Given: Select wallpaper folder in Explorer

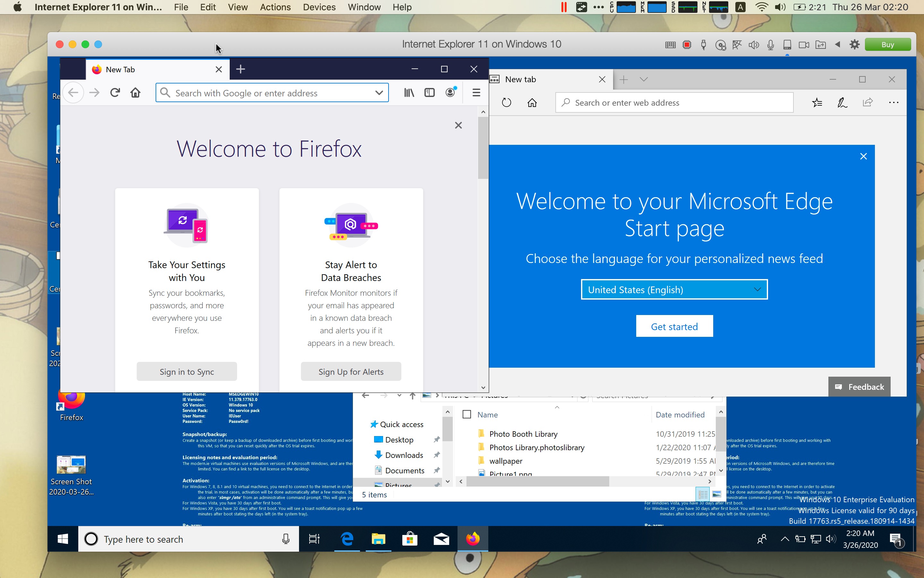Looking at the screenshot, I should coord(506,461).
